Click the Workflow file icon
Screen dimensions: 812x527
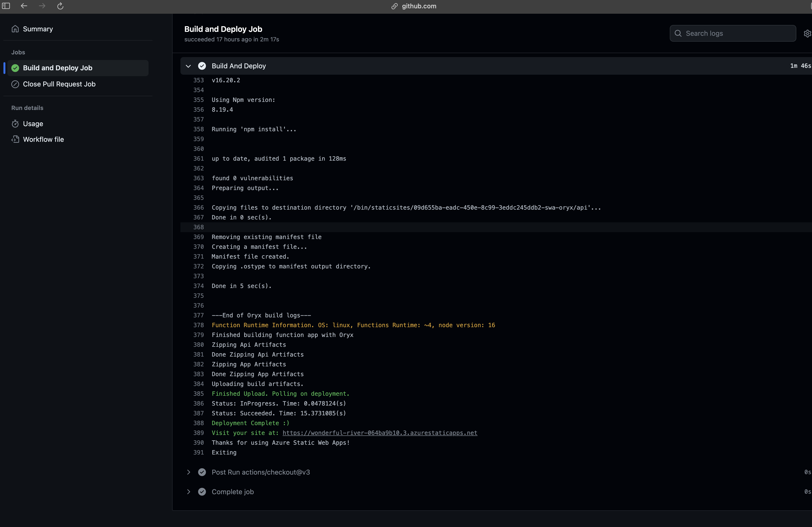16,139
